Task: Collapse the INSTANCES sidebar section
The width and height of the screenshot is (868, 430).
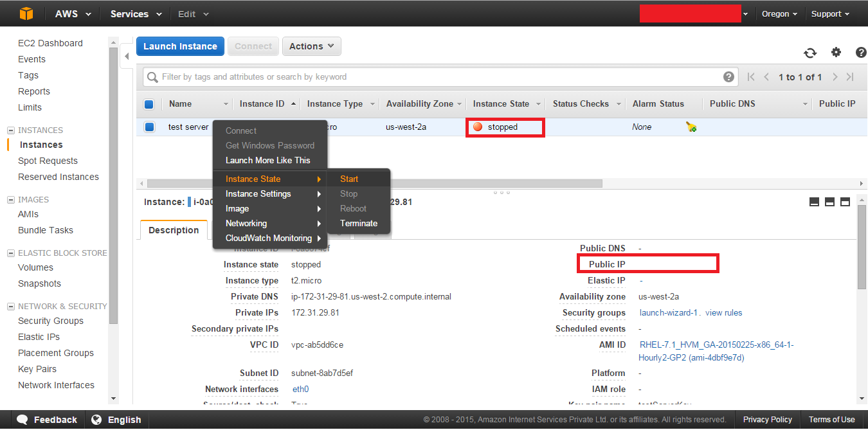Action: coord(10,130)
